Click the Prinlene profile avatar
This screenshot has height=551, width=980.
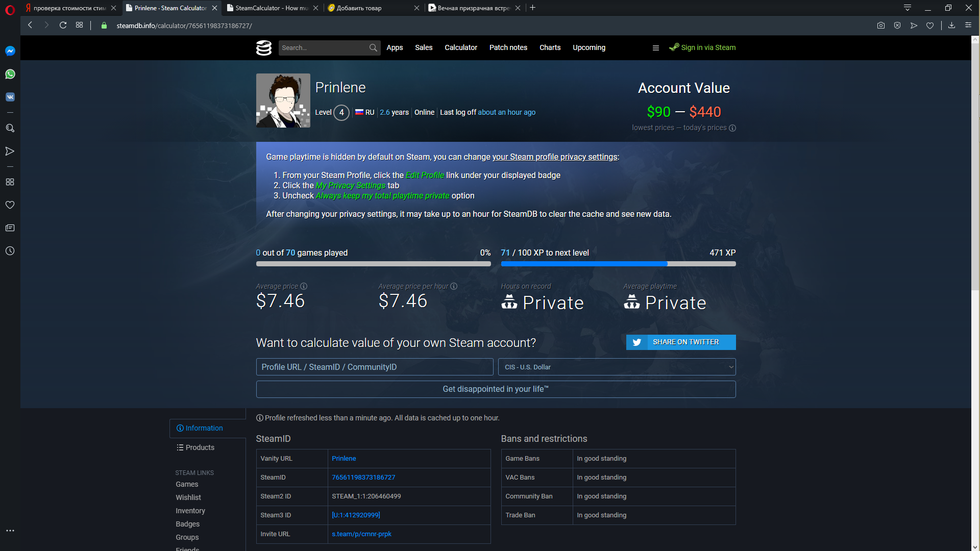(x=283, y=101)
